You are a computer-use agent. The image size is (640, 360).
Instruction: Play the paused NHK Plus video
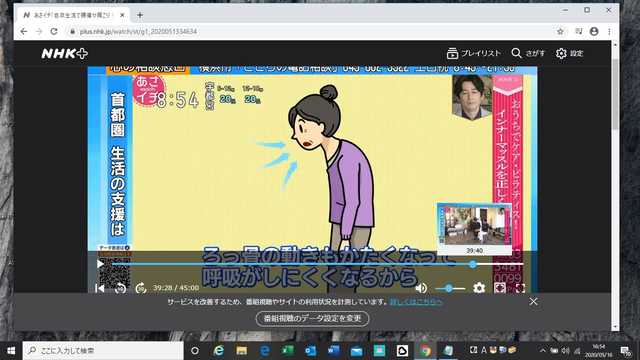pyautogui.click(x=100, y=264)
